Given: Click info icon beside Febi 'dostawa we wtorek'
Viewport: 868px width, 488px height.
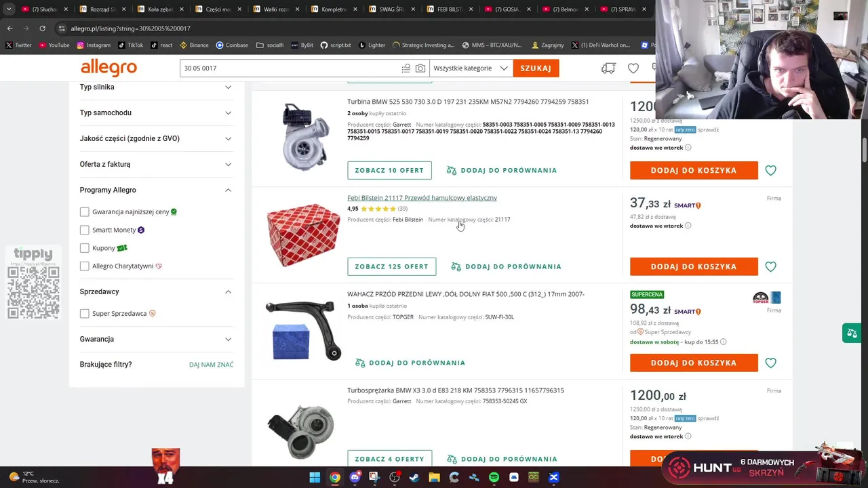Looking at the screenshot, I should pos(688,226).
